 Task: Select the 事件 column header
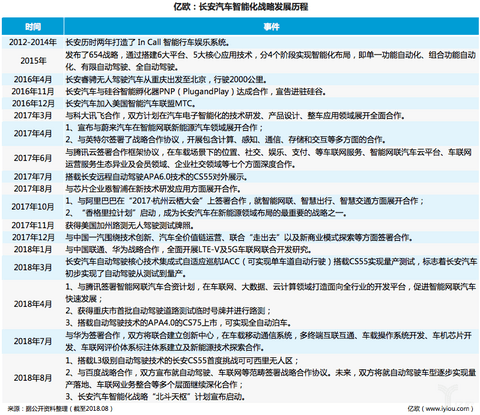point(271,27)
